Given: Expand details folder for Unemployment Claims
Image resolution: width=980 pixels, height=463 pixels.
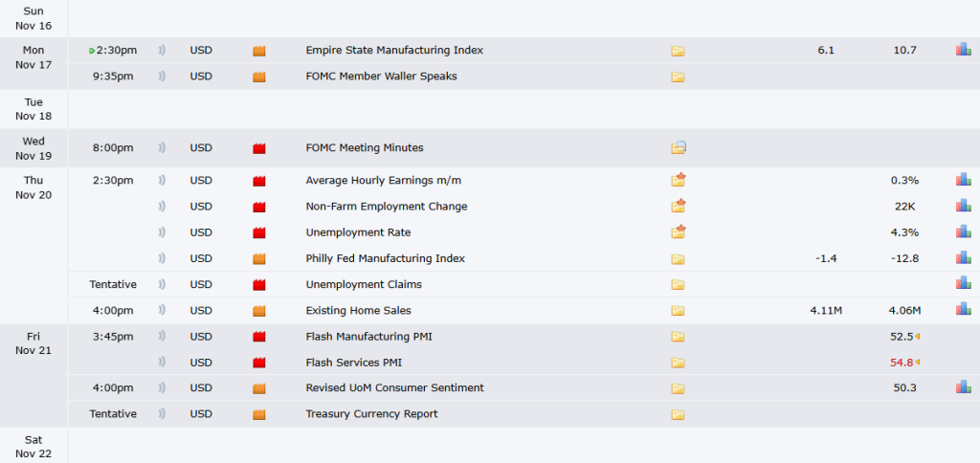Looking at the screenshot, I should (679, 284).
